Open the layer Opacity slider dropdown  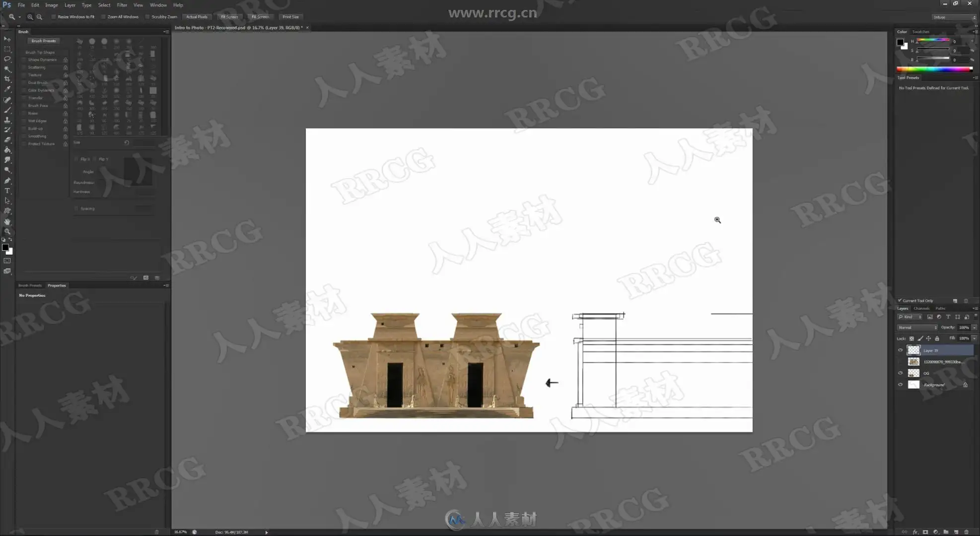(974, 328)
